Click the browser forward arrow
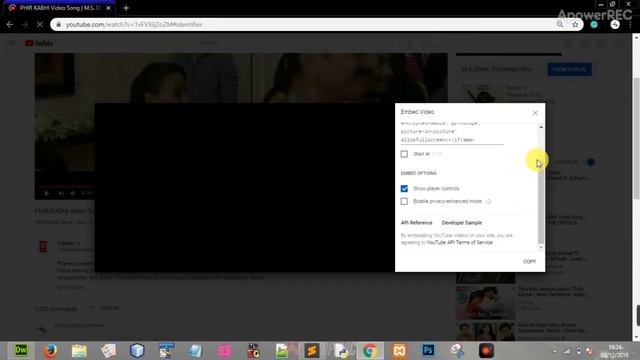This screenshot has height=360, width=640. (x=25, y=24)
